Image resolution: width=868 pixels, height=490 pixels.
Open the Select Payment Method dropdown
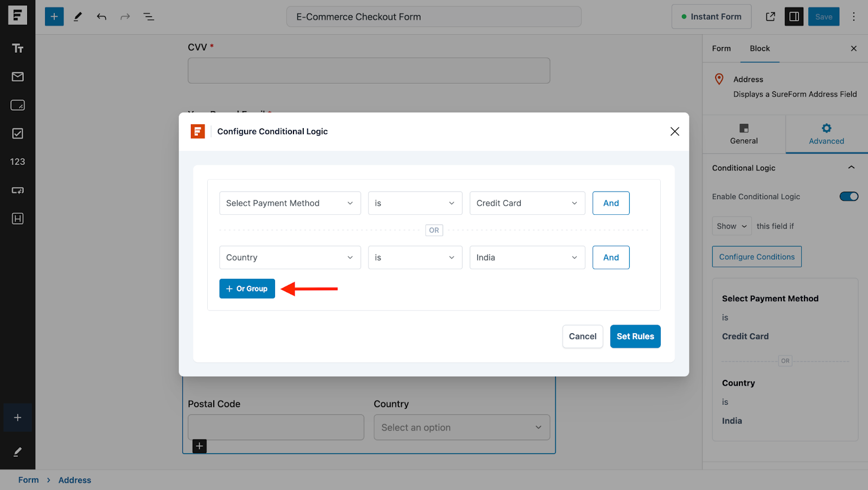click(x=290, y=203)
